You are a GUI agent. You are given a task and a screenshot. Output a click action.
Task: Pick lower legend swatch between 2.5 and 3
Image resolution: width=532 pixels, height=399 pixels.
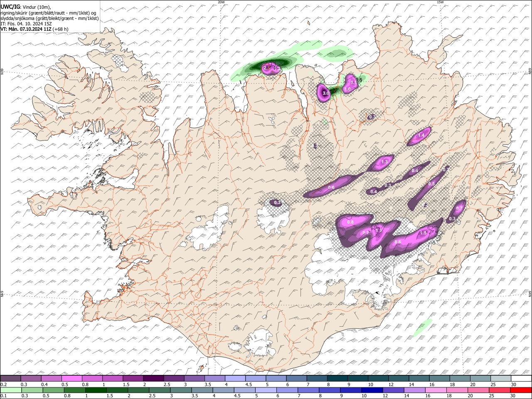click(x=159, y=390)
